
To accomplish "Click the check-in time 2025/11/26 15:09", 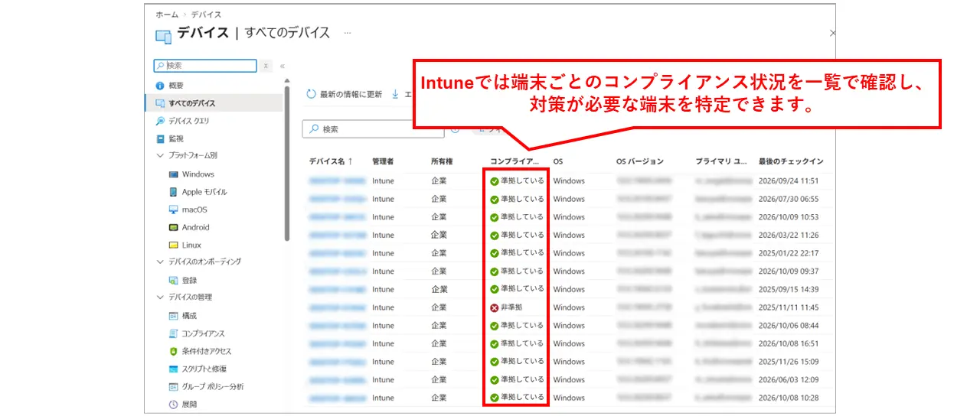I will (x=789, y=362).
